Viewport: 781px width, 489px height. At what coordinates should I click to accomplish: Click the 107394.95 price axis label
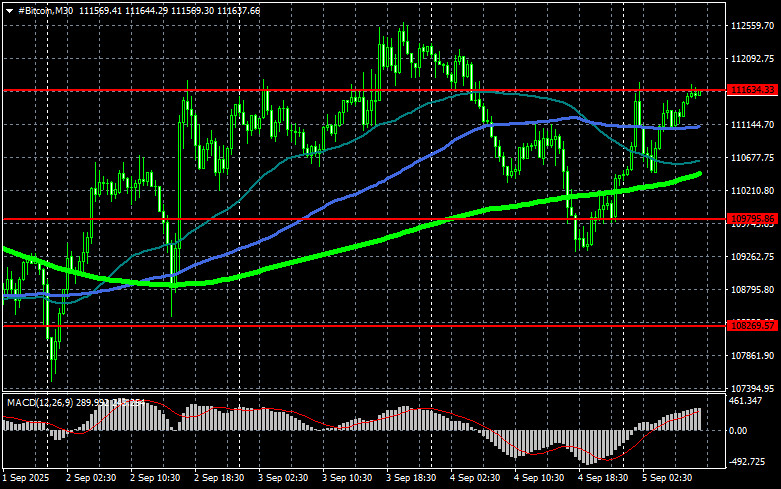(x=754, y=388)
